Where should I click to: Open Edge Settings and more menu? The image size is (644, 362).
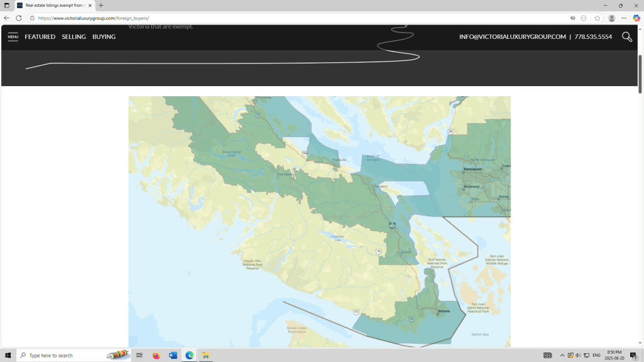point(624,18)
